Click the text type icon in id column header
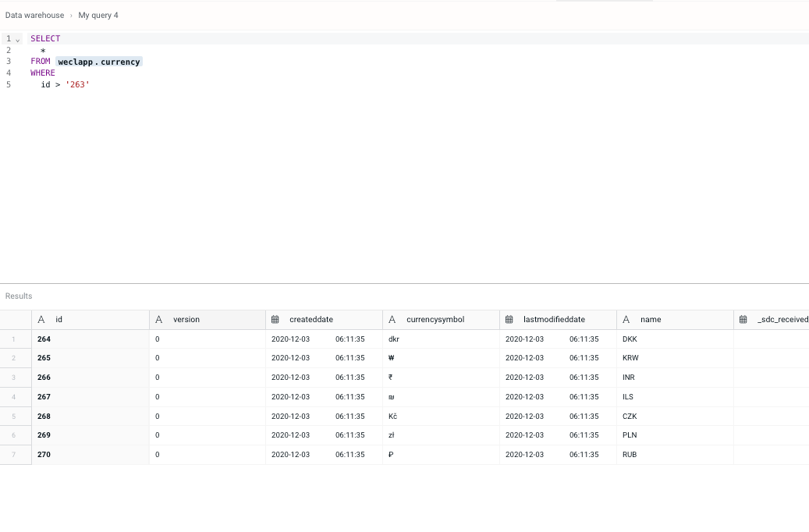Image resolution: width=809 pixels, height=532 pixels. click(41, 319)
